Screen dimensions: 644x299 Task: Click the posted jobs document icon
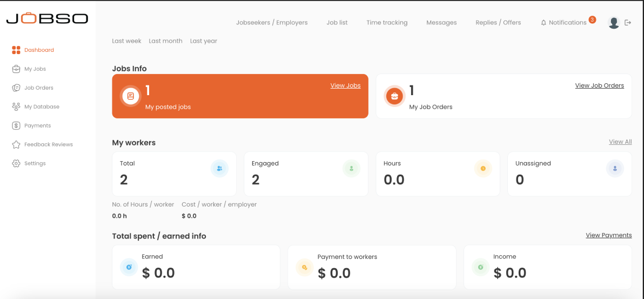point(130,96)
